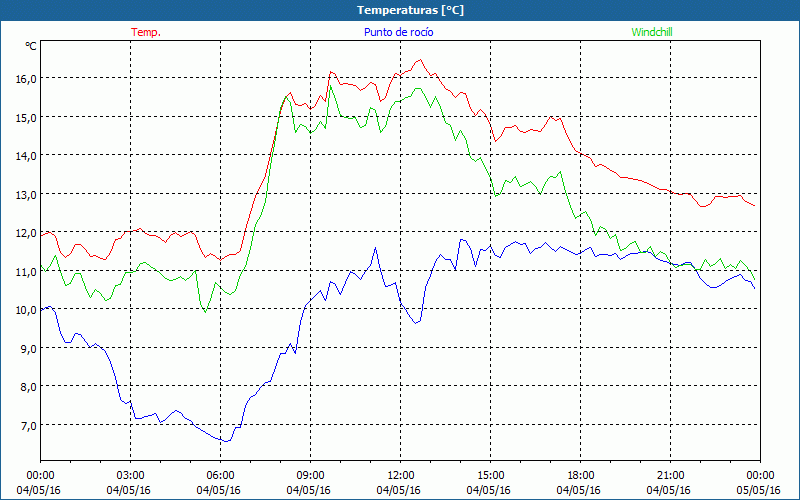Select the 14,0 y-axis value

(x=26, y=156)
